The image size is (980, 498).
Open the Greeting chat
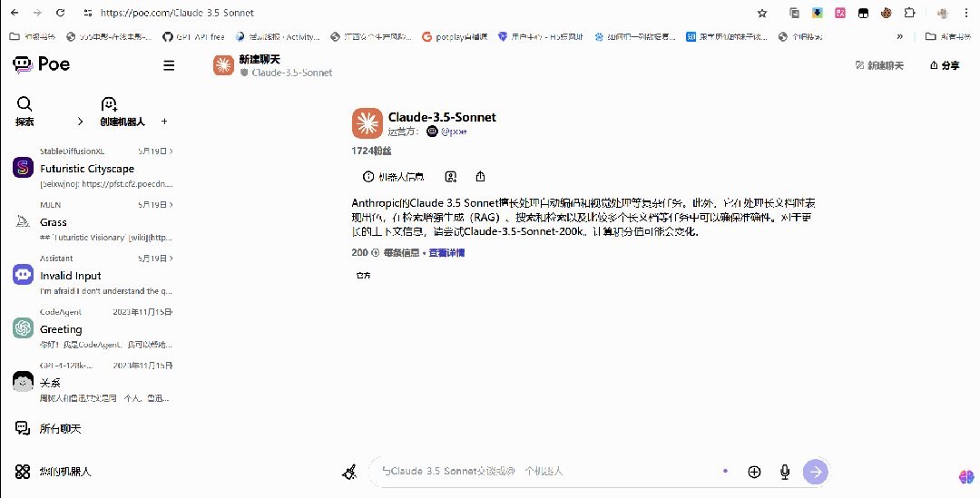pos(93,328)
